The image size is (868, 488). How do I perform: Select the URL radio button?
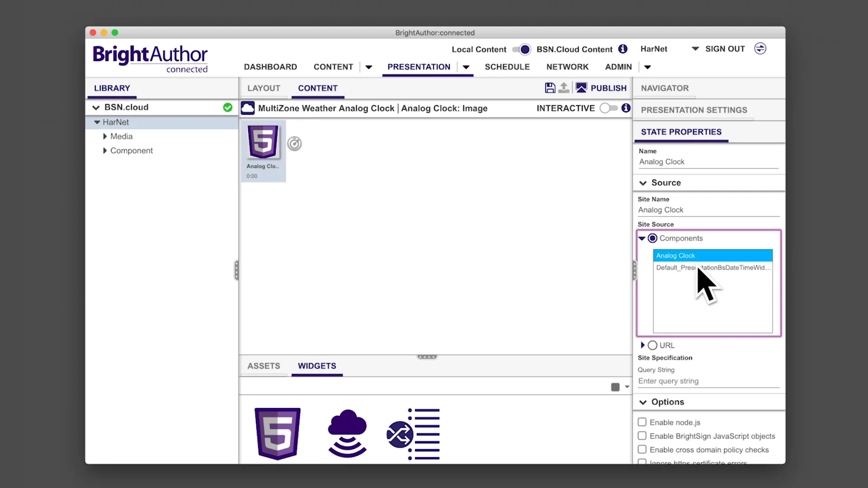pos(652,345)
